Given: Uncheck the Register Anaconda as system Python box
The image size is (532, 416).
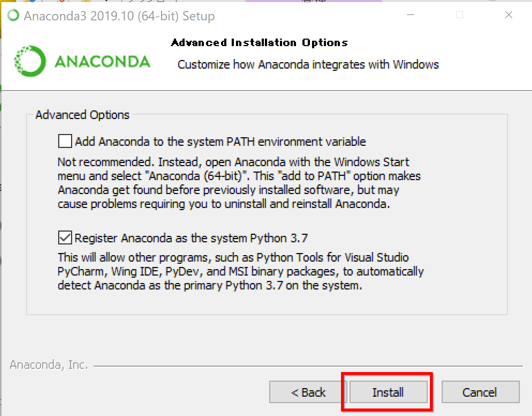Looking at the screenshot, I should [x=65, y=238].
